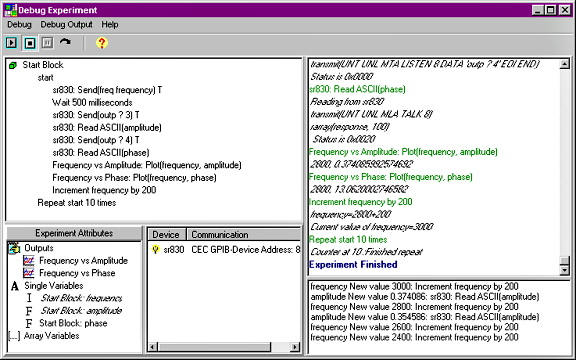Select the Start Block tree node
This screenshot has height=360, width=576.
(x=43, y=65)
